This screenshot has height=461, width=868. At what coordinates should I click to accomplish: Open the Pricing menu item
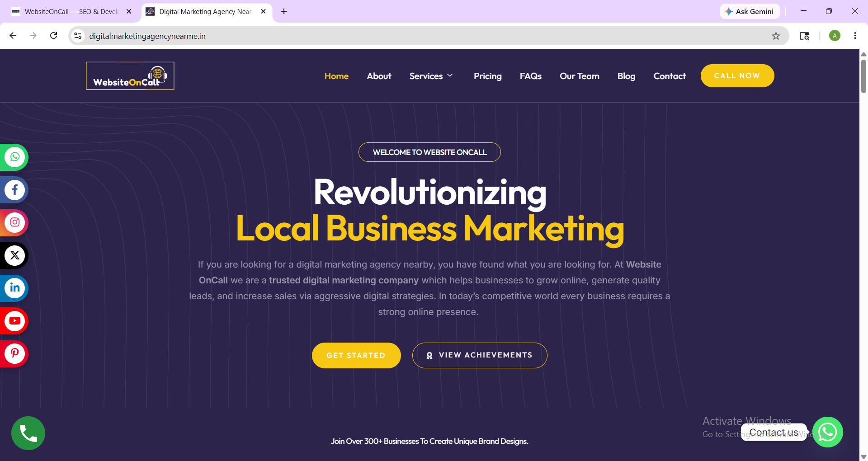(487, 76)
